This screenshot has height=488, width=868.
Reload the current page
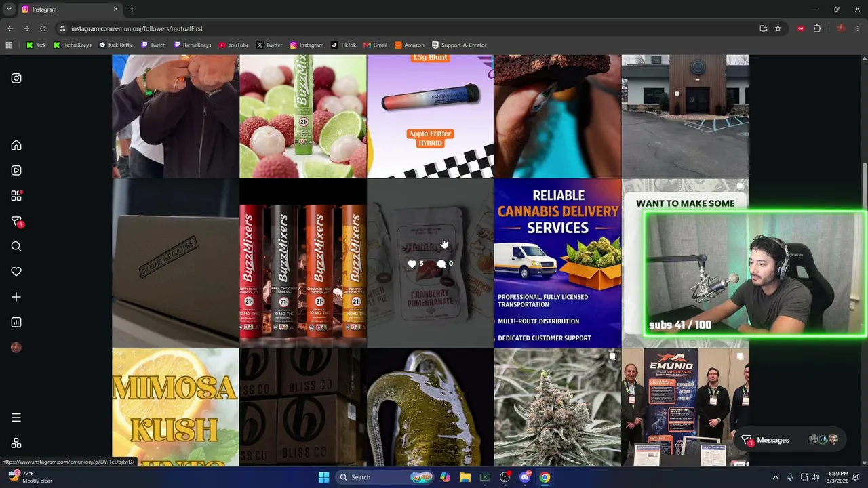tap(43, 28)
